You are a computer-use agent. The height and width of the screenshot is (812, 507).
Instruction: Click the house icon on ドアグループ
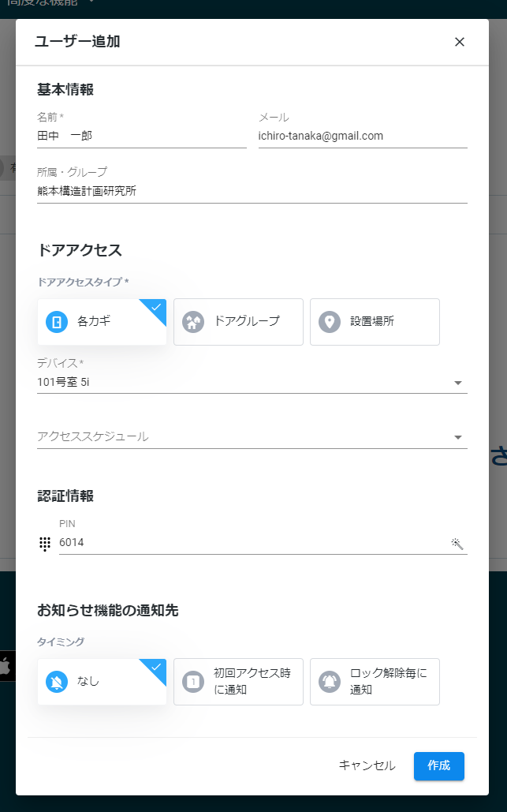pyautogui.click(x=193, y=322)
